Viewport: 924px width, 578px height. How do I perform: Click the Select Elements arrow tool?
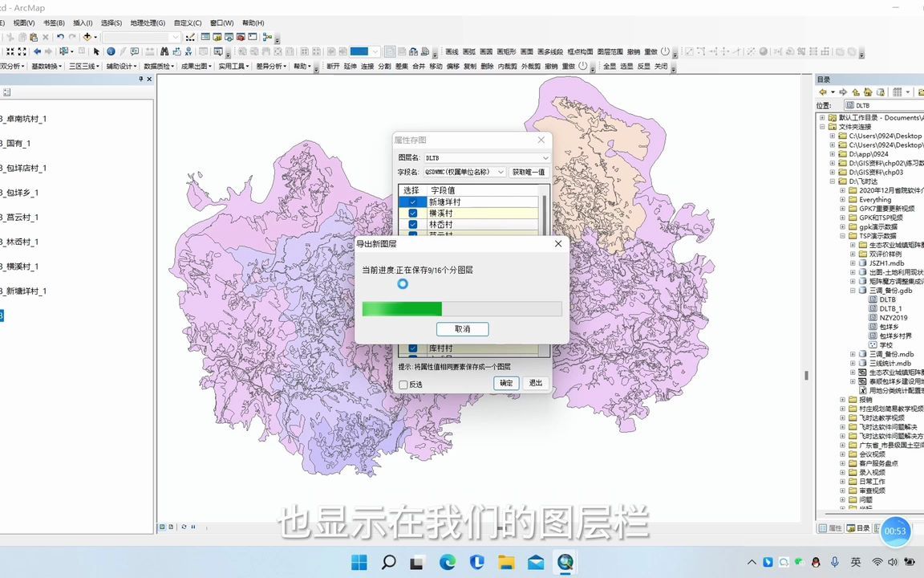click(96, 52)
